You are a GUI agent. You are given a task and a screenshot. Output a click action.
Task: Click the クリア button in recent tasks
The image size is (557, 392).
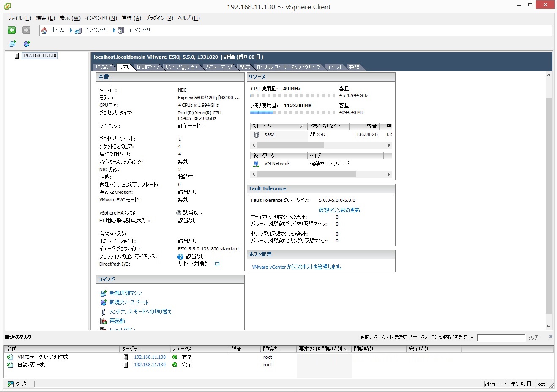pos(533,338)
